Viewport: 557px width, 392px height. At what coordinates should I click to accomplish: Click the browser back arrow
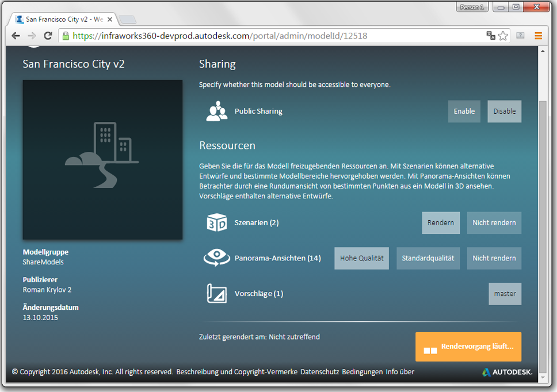[16, 36]
